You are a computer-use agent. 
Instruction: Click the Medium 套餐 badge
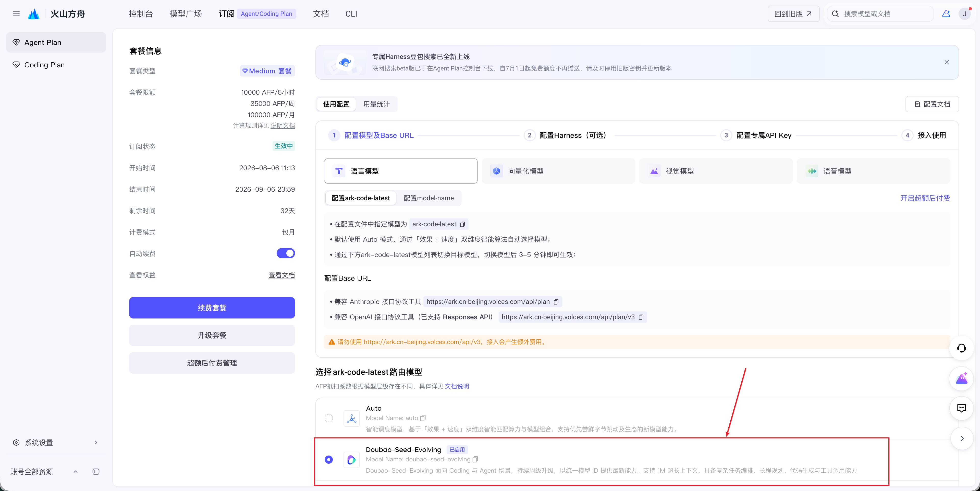point(267,71)
